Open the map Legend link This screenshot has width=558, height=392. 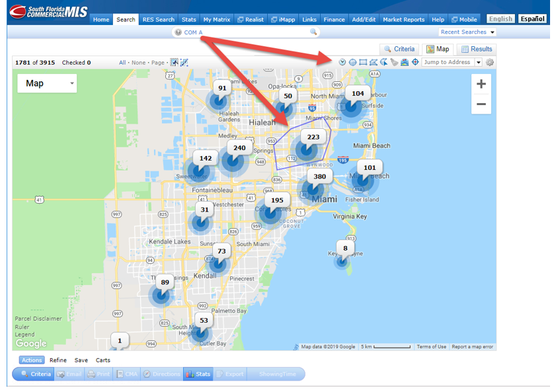coord(24,334)
